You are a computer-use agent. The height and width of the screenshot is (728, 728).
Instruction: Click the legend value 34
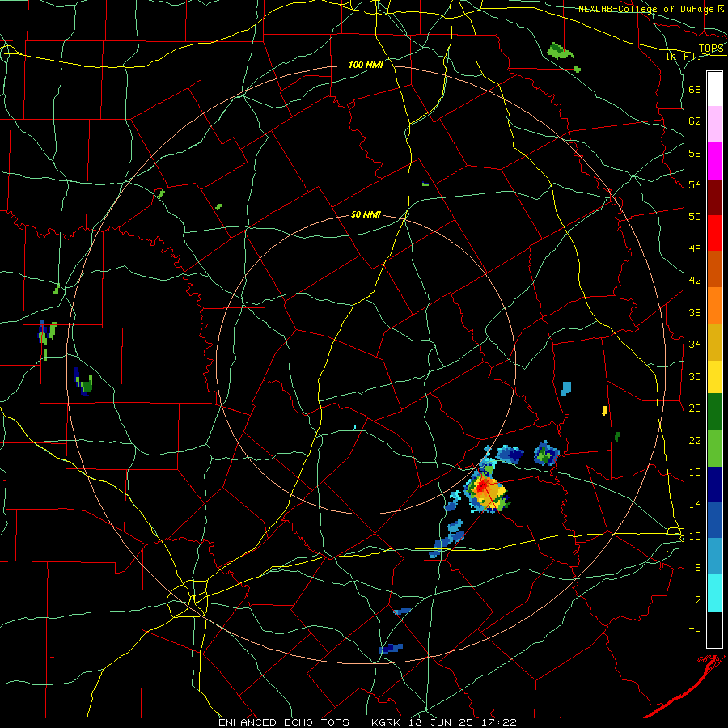(695, 344)
